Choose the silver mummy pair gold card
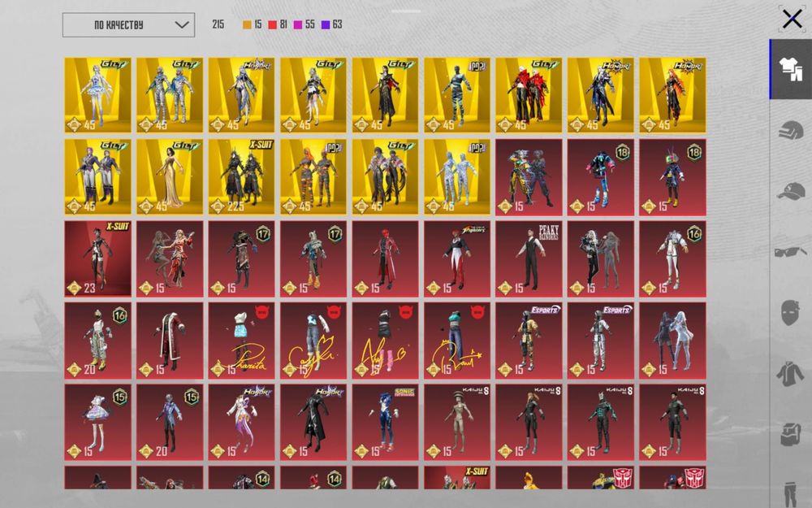Image resolution: width=812 pixels, height=508 pixels. tap(456, 176)
